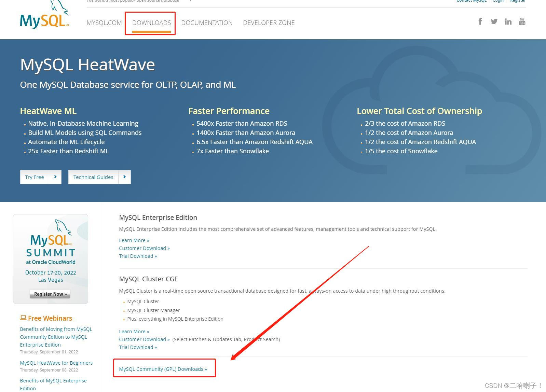Image resolution: width=546 pixels, height=392 pixels.
Task: Click 'Build ML Models using SQL Commands' text
Action: tap(85, 132)
